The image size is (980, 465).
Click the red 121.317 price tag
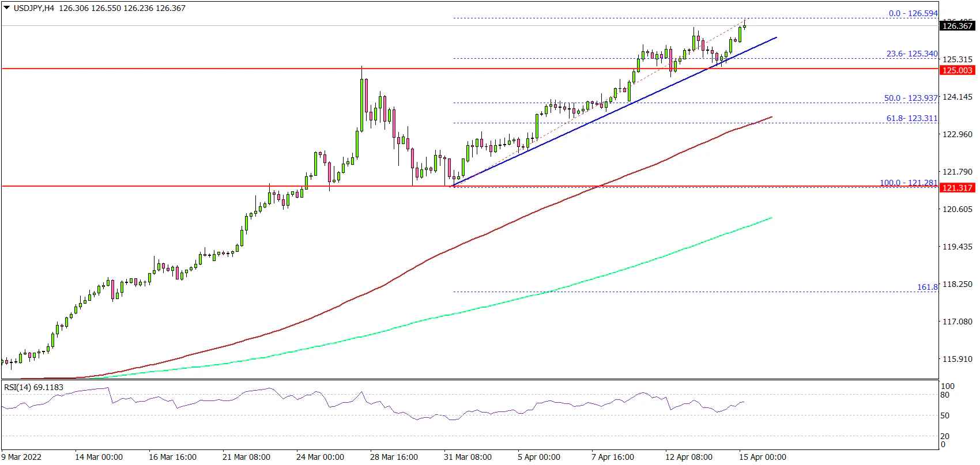[957, 188]
